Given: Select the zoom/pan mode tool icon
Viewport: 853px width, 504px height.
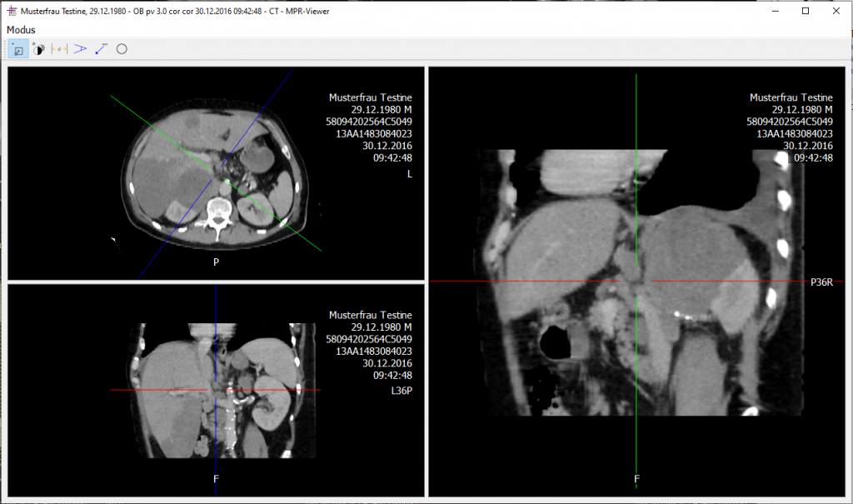Looking at the screenshot, I should click(18, 49).
